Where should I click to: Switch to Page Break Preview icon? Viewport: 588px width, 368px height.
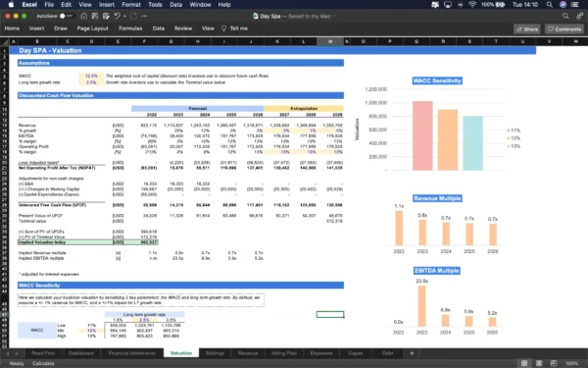(x=554, y=363)
